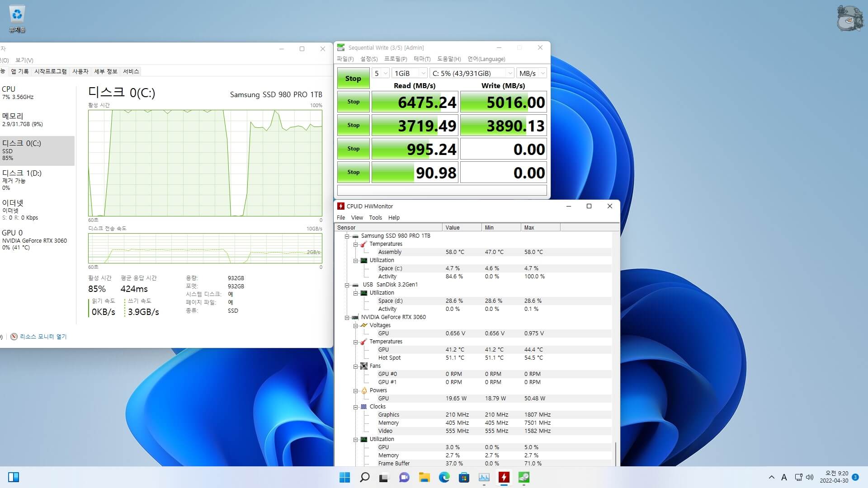The width and height of the screenshot is (868, 488).
Task: Collapse the Voltages node under RTX 3060
Action: point(356,326)
